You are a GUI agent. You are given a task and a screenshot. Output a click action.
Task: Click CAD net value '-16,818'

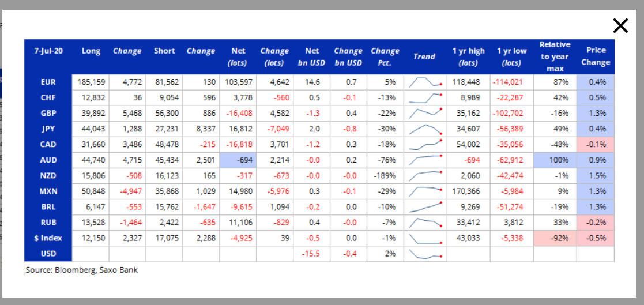click(239, 145)
